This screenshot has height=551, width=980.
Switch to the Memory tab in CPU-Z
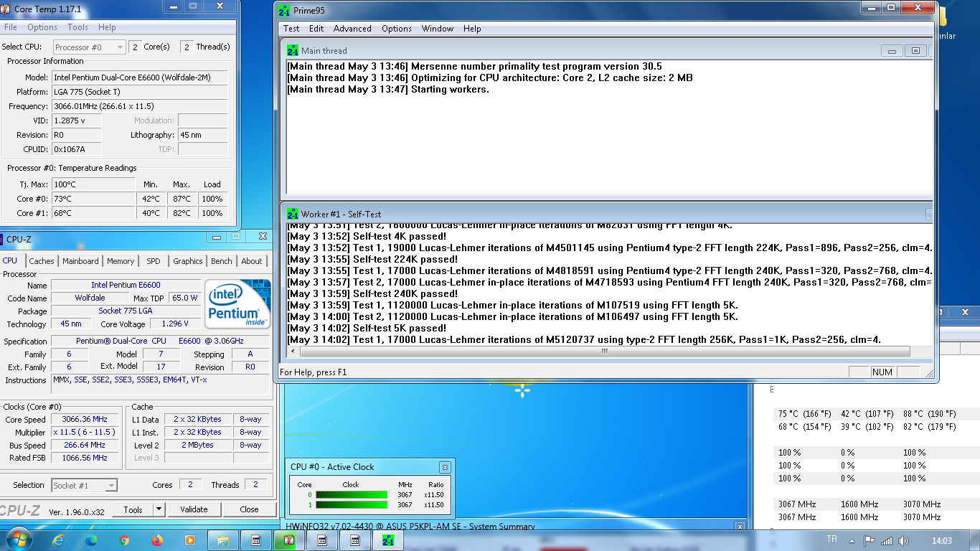121,261
